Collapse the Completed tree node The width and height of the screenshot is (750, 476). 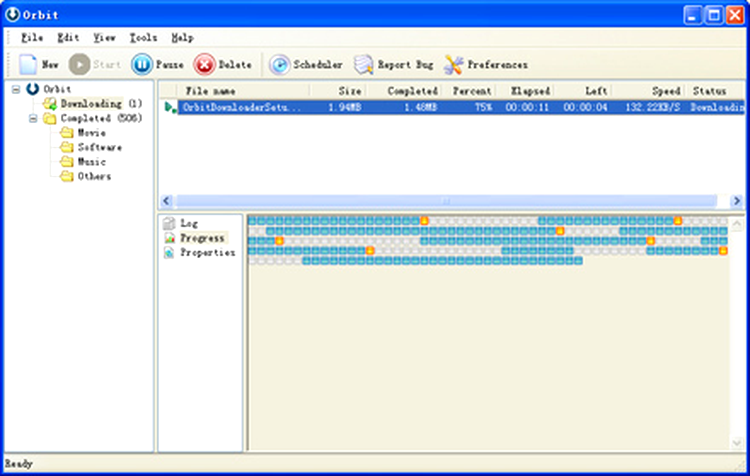[33, 118]
